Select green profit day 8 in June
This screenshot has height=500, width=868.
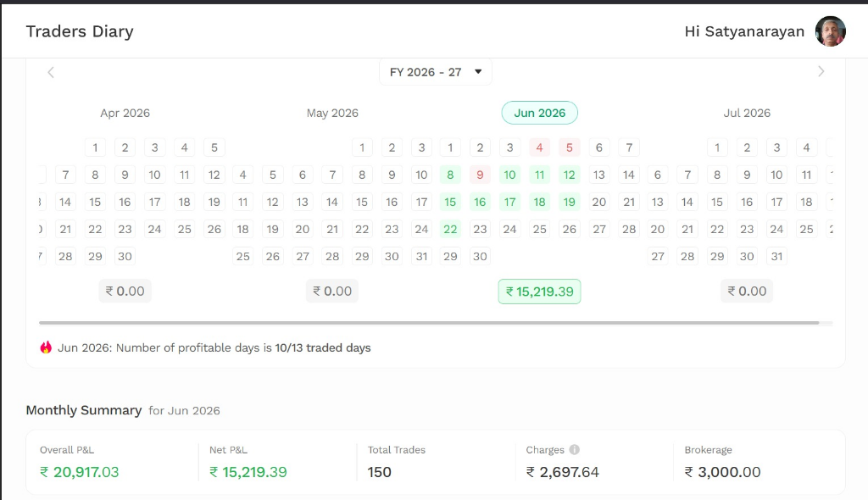tap(450, 175)
